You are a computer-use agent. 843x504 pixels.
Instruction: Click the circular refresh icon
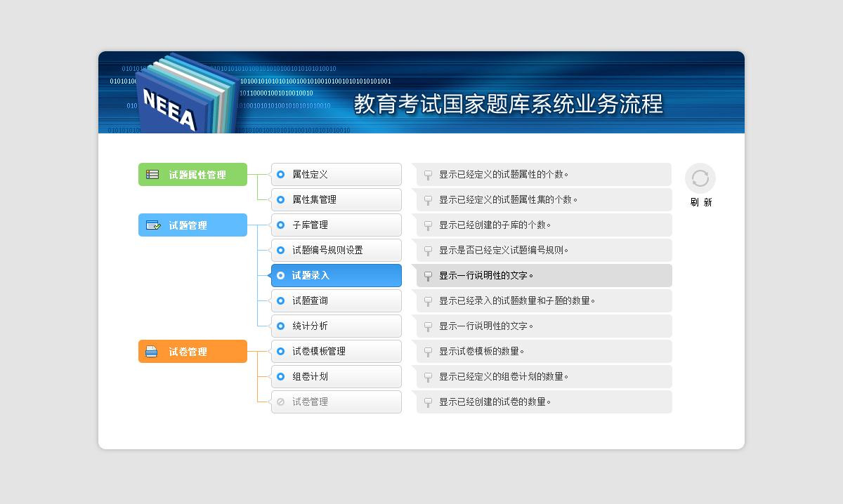click(x=700, y=178)
